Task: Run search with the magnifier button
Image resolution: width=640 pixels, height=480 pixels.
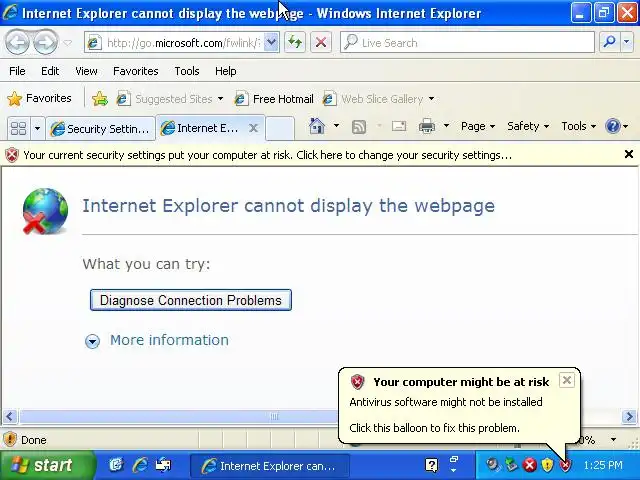Action: click(609, 42)
